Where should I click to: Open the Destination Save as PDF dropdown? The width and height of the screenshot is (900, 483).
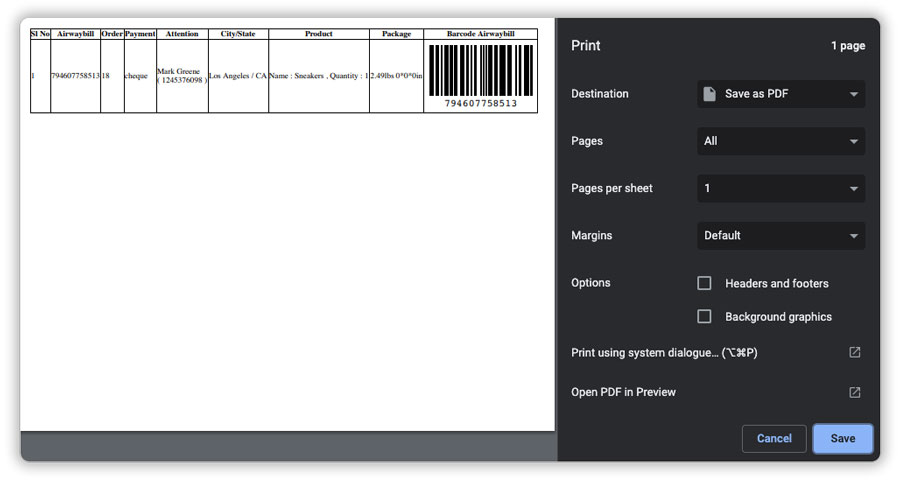tap(781, 94)
